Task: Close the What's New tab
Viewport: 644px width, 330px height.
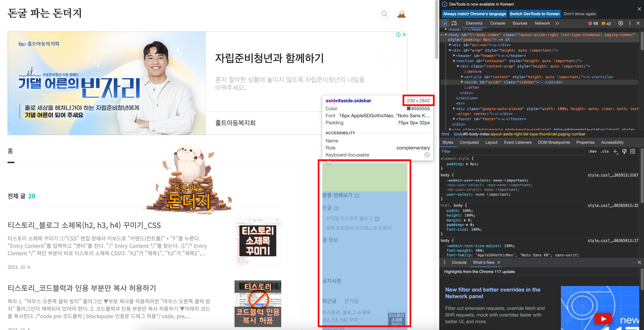Action: [499, 262]
